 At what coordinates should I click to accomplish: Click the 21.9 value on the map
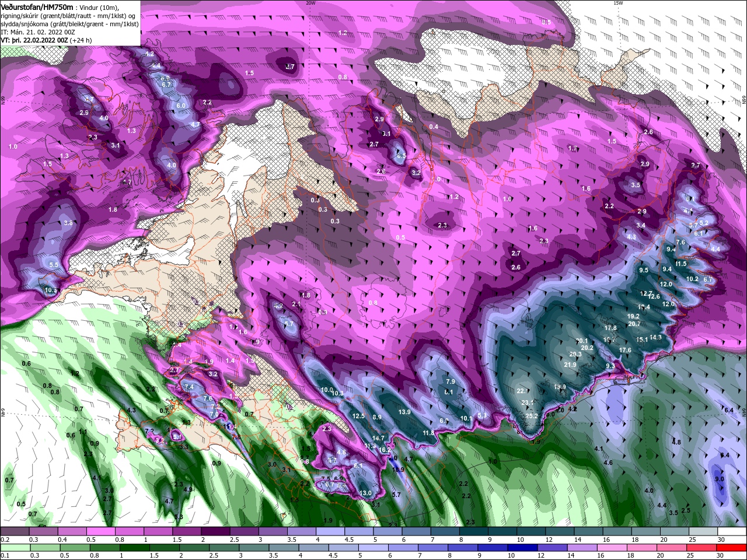pyautogui.click(x=570, y=365)
